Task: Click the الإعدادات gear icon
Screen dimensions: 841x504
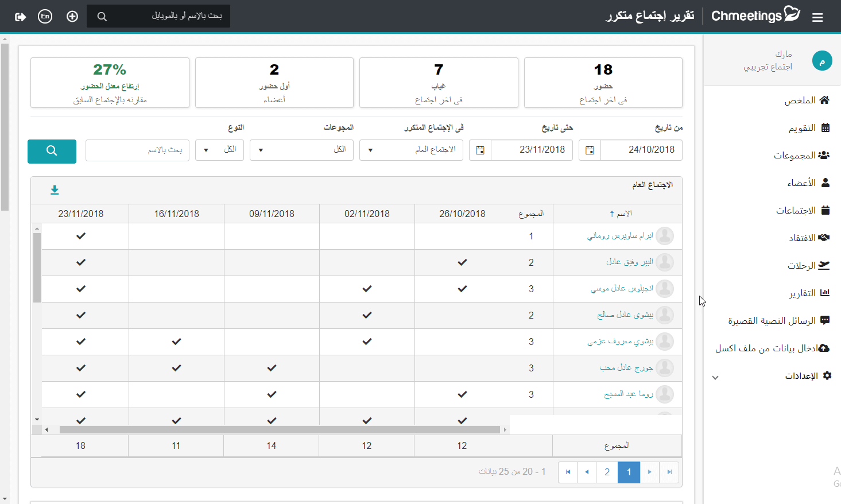Action: 827,375
